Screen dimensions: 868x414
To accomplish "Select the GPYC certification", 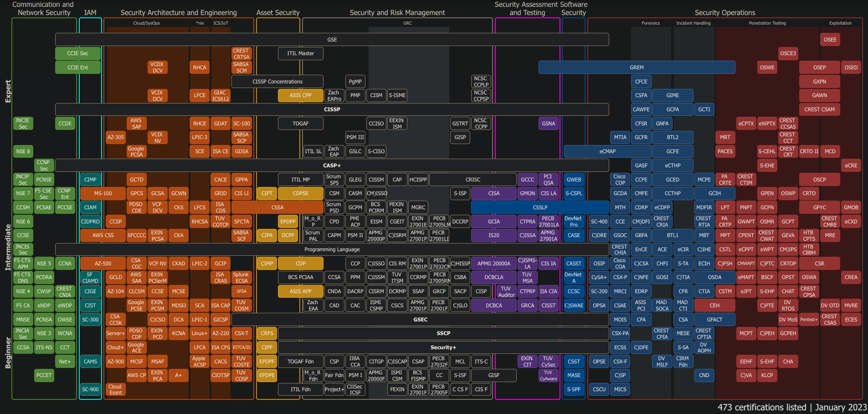I will (820, 207).
